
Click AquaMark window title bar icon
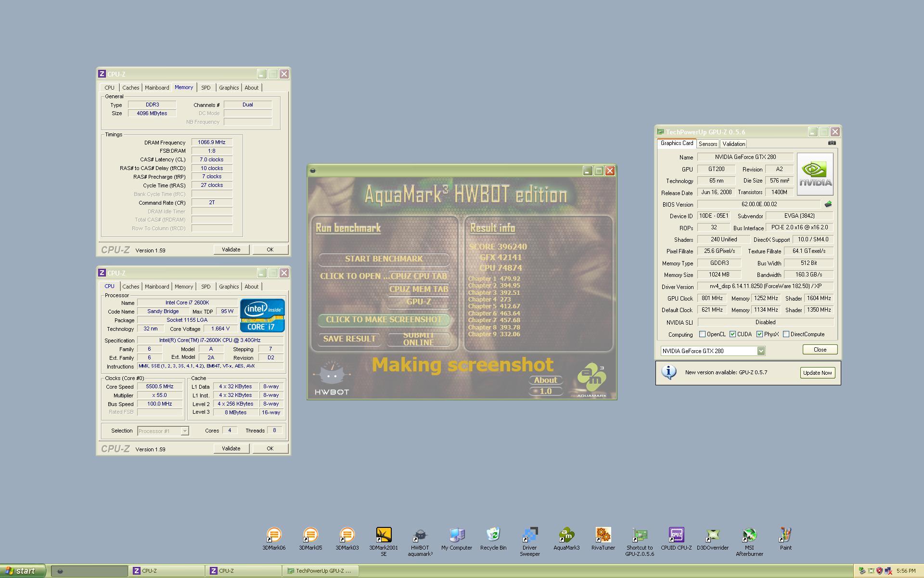coord(313,171)
